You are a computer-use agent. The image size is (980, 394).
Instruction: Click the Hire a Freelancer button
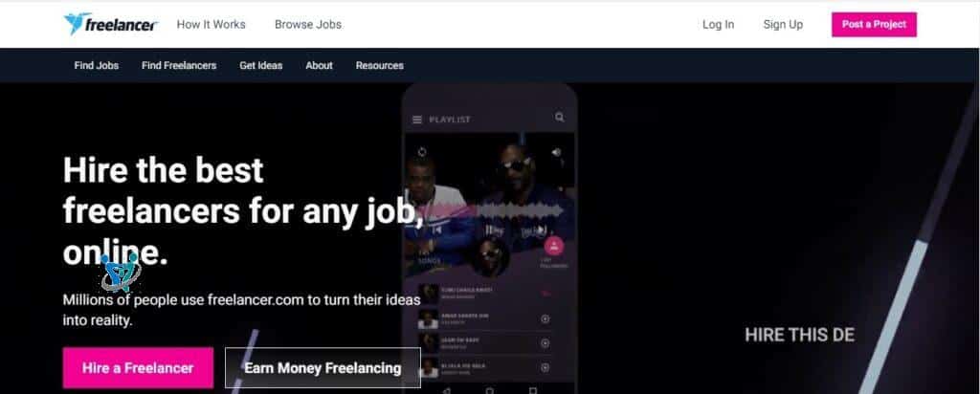pyautogui.click(x=138, y=368)
